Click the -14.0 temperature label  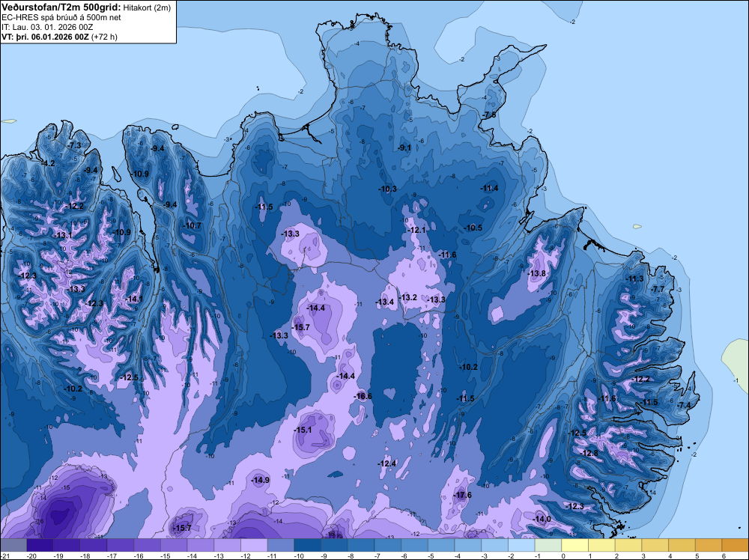[x=542, y=519]
